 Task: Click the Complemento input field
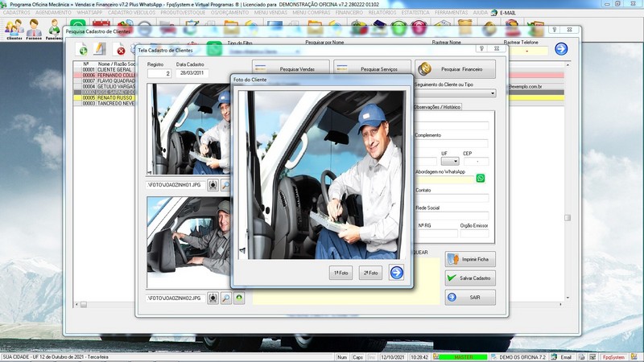click(x=452, y=143)
